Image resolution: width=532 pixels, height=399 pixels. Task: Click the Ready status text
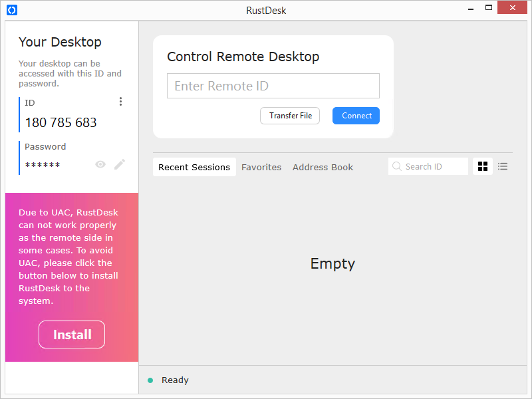pyautogui.click(x=175, y=380)
